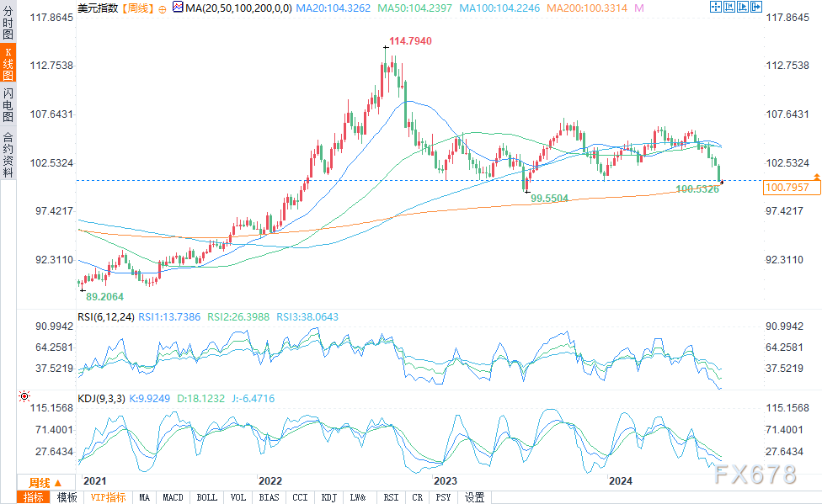Viewport: 822px width, 504px height.
Task: Click the 【周线】 period label in title
Action: pyautogui.click(x=138, y=8)
